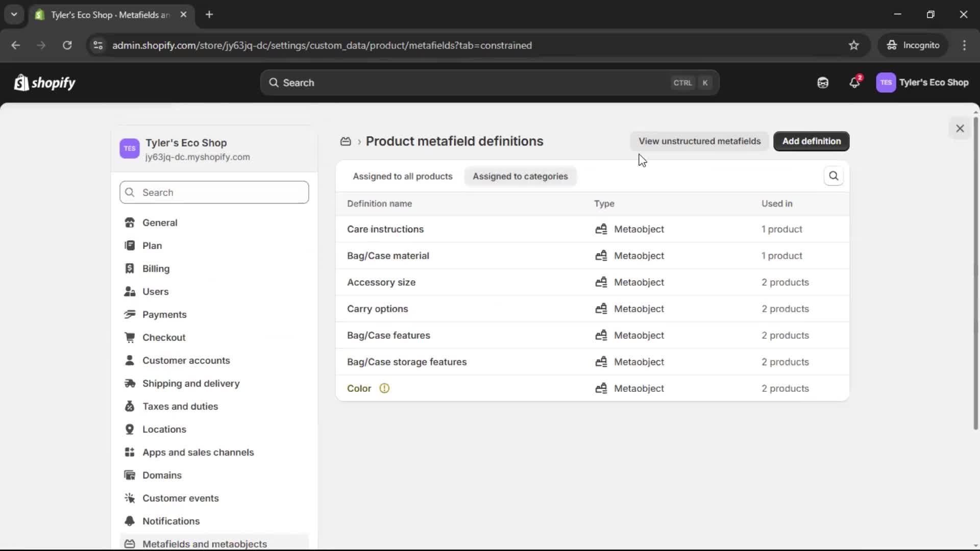Open the Shopify admin assistant icon

(x=822, y=83)
